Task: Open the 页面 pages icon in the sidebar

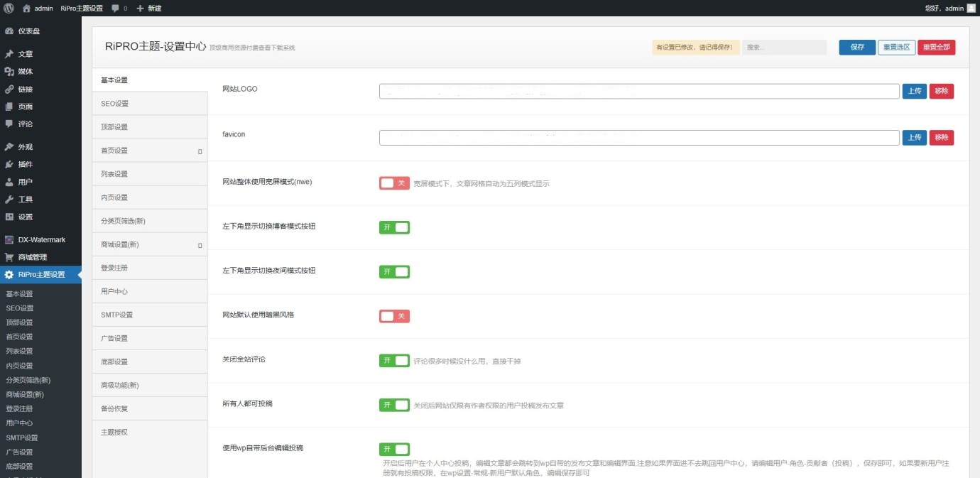Action: click(9, 107)
